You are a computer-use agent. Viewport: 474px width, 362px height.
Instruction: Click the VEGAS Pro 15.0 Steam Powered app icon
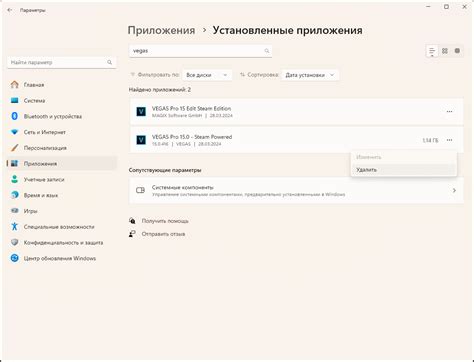(141, 140)
